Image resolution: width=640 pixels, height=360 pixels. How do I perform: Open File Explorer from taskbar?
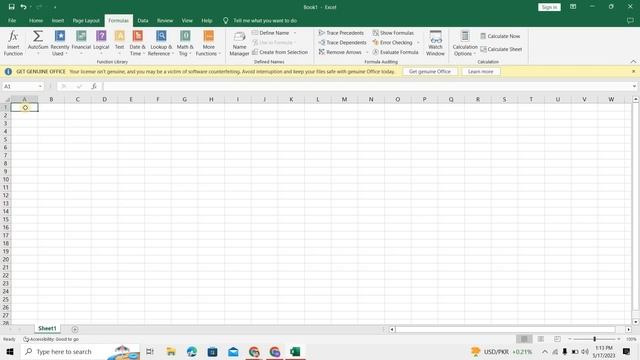coord(171,351)
